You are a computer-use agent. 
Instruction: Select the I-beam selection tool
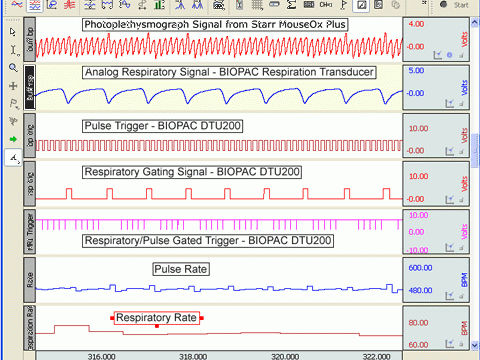(14, 50)
